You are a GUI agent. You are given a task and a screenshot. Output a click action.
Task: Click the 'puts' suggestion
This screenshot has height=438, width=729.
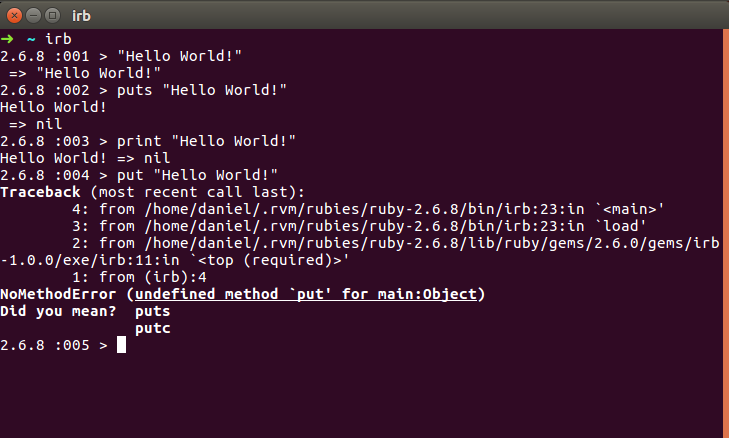click(152, 311)
